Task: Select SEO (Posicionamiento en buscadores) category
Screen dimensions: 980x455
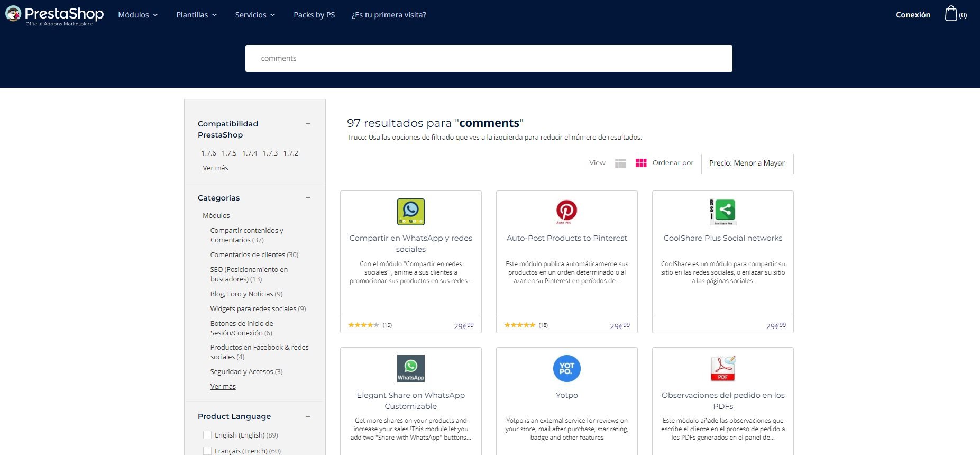Action: [x=249, y=274]
